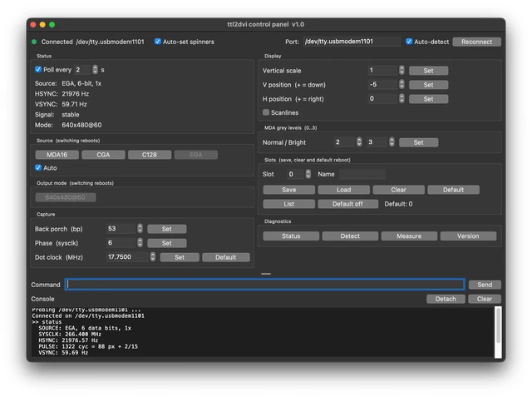532x397 pixels.
Task: Click the Measure diagnostics button
Action: point(409,236)
